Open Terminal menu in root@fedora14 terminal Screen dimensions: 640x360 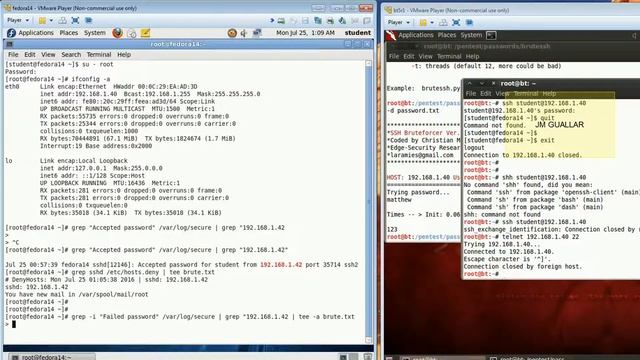coord(99,54)
